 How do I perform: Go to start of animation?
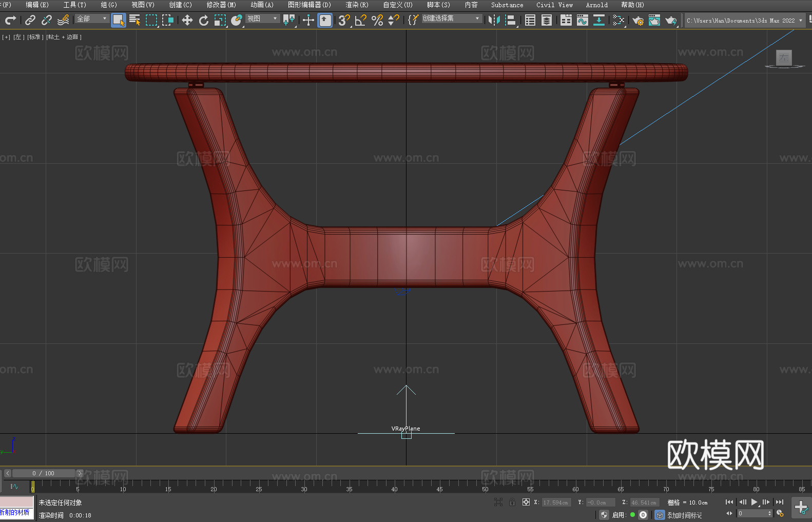point(729,502)
